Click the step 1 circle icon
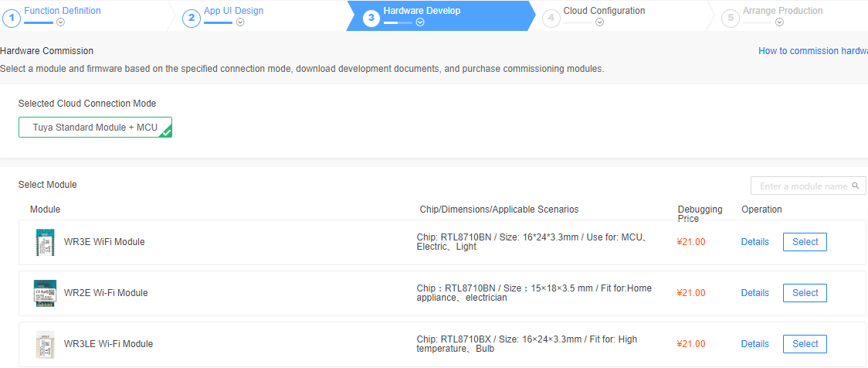Screen dimensions: 868x368 click(x=10, y=17)
